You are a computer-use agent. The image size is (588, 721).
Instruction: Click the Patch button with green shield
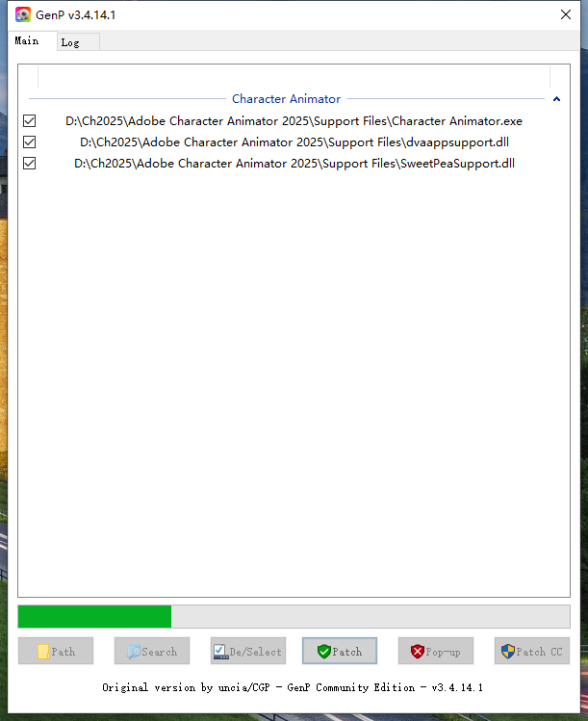(340, 651)
